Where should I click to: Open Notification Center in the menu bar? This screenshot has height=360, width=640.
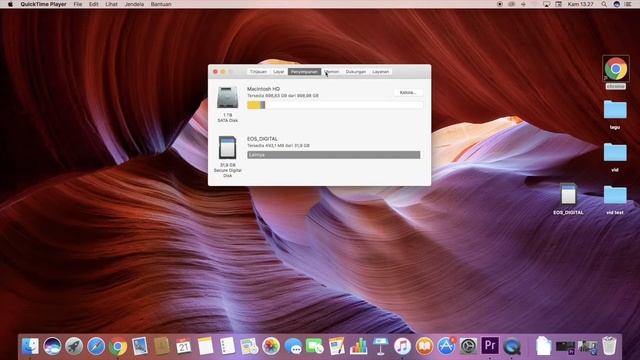coord(629,4)
